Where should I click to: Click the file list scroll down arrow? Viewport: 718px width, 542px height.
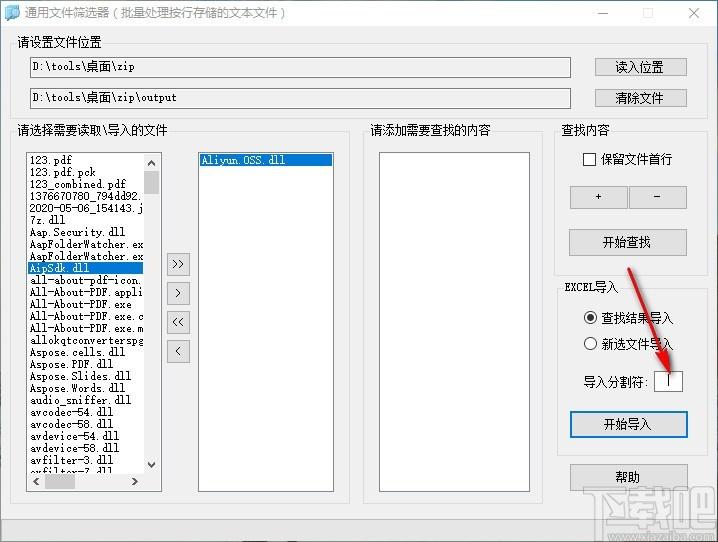click(152, 465)
